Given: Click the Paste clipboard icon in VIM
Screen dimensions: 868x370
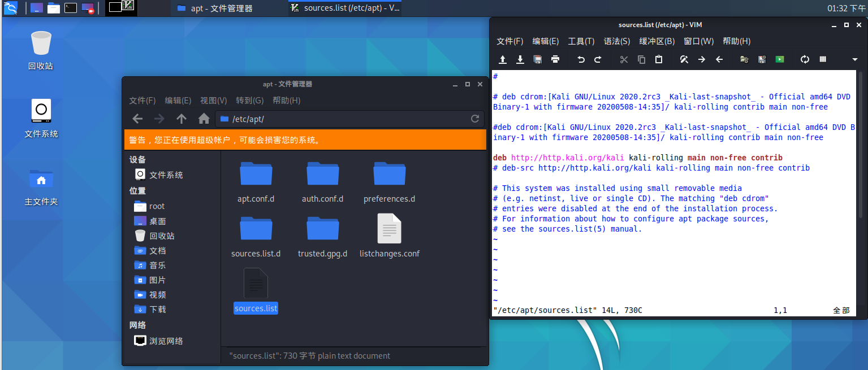Looking at the screenshot, I should (659, 59).
